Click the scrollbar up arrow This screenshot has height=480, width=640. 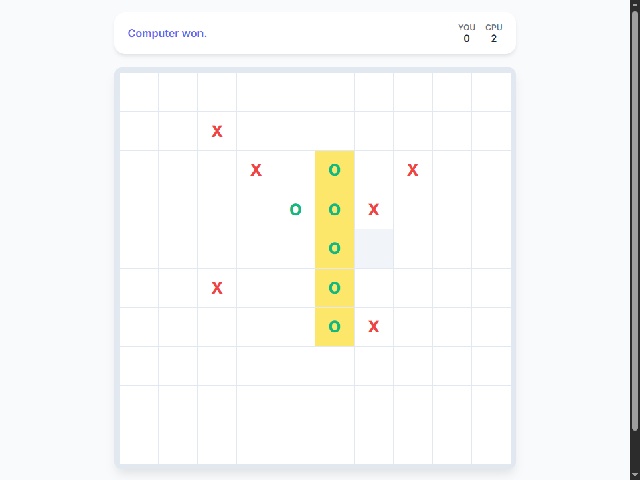pyautogui.click(x=635, y=6)
